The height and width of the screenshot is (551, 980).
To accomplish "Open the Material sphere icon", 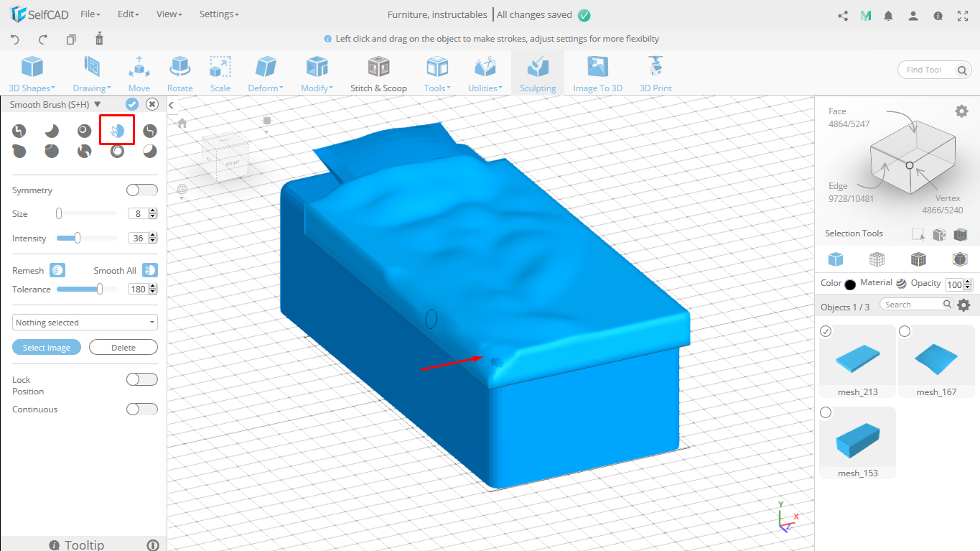I will [901, 283].
